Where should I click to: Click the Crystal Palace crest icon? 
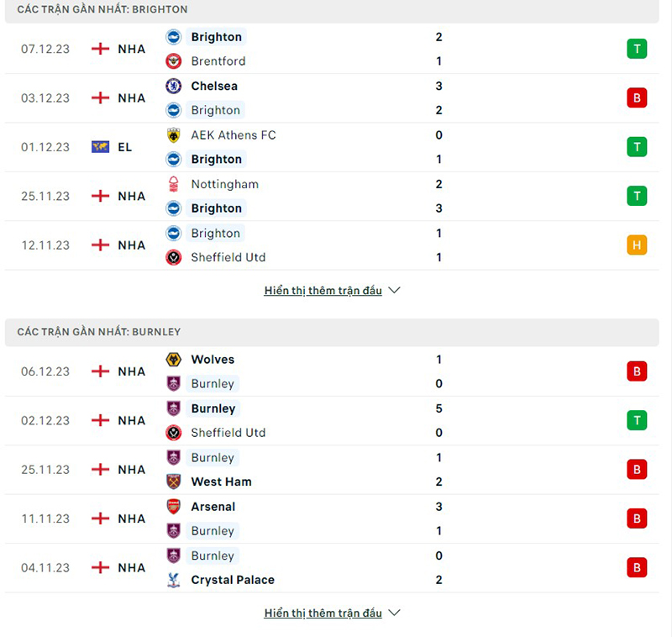(174, 580)
